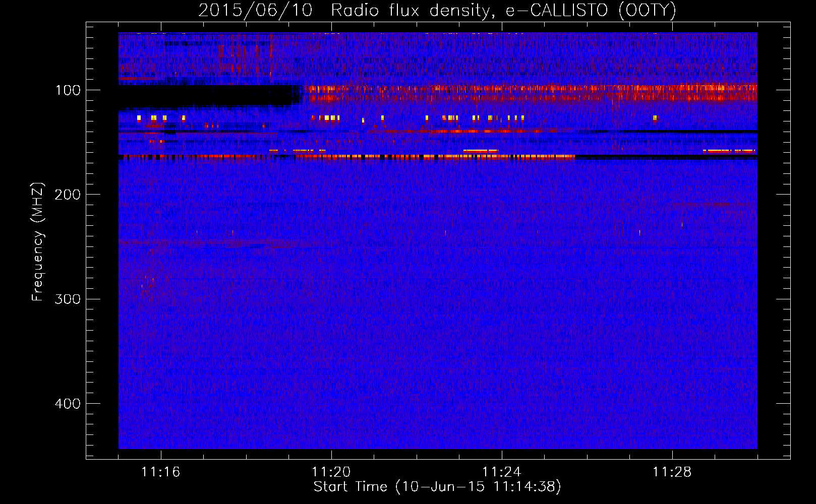This screenshot has height=504, width=816.
Task: Select the 'Frequency (MHZ)' axis label
Action: tap(38, 242)
